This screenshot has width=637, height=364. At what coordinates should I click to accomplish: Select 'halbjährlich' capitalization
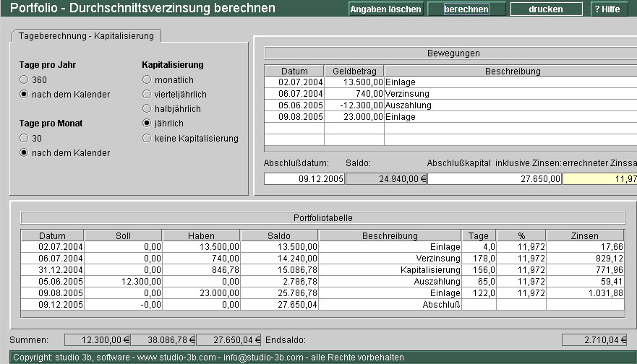click(147, 109)
